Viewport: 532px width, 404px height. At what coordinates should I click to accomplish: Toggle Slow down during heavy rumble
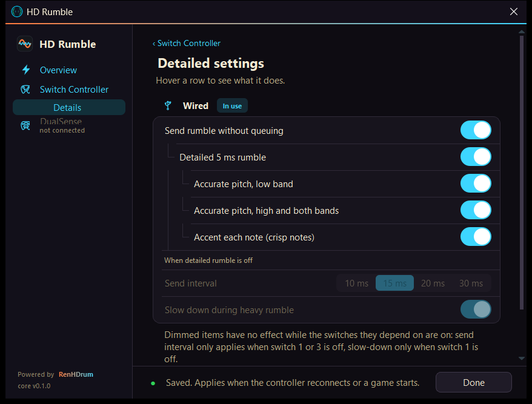[475, 310]
